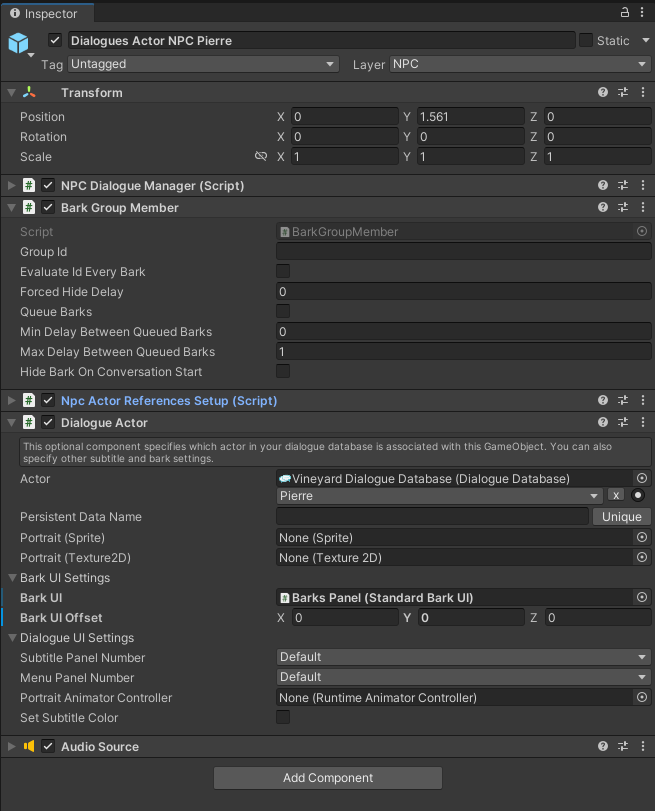The width and height of the screenshot is (655, 811).
Task: Expand the NPC Dialogue Manager script component
Action: pyautogui.click(x=11, y=185)
